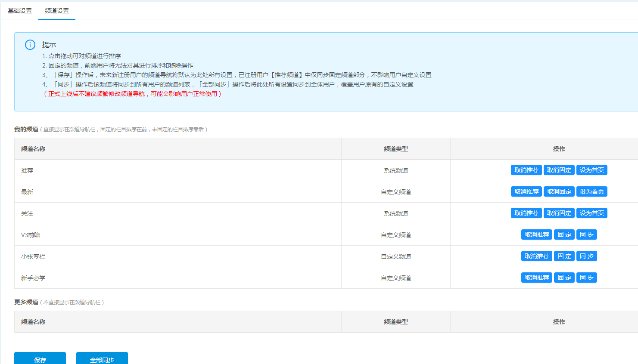The width and height of the screenshot is (638, 364).
Task: Click the 更多频道 section heading
Action: pyautogui.click(x=26, y=302)
